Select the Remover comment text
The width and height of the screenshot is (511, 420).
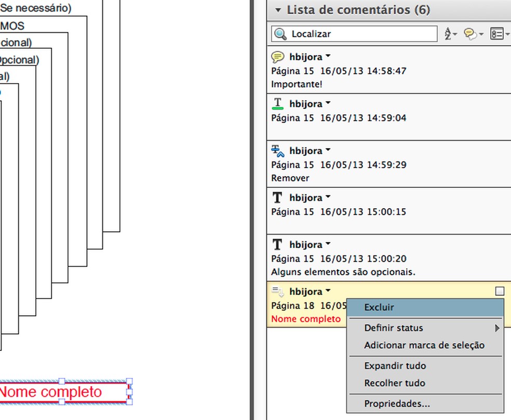290,178
